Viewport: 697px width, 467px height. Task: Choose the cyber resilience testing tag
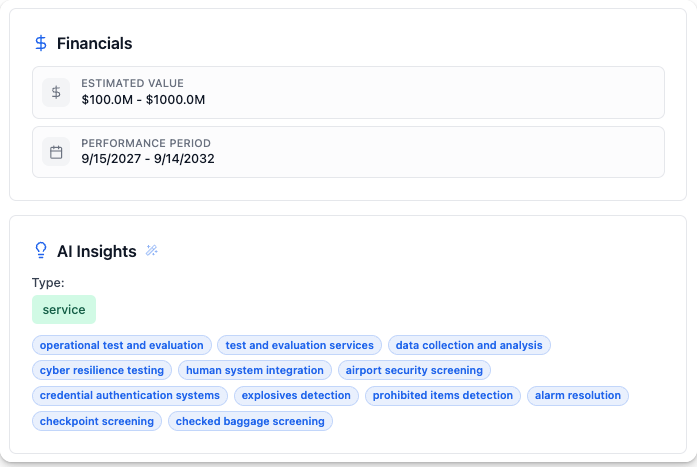(x=102, y=370)
